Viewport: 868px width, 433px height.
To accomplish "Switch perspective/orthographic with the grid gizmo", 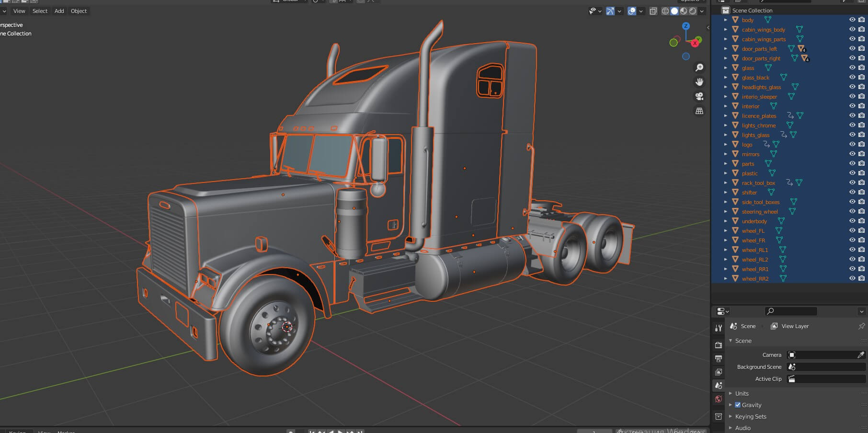I will pos(699,111).
